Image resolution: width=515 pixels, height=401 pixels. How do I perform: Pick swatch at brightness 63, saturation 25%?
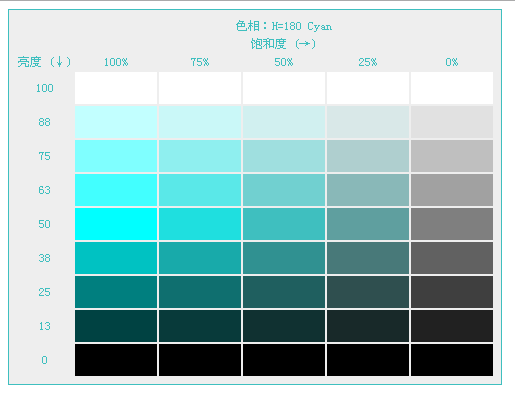[368, 190]
